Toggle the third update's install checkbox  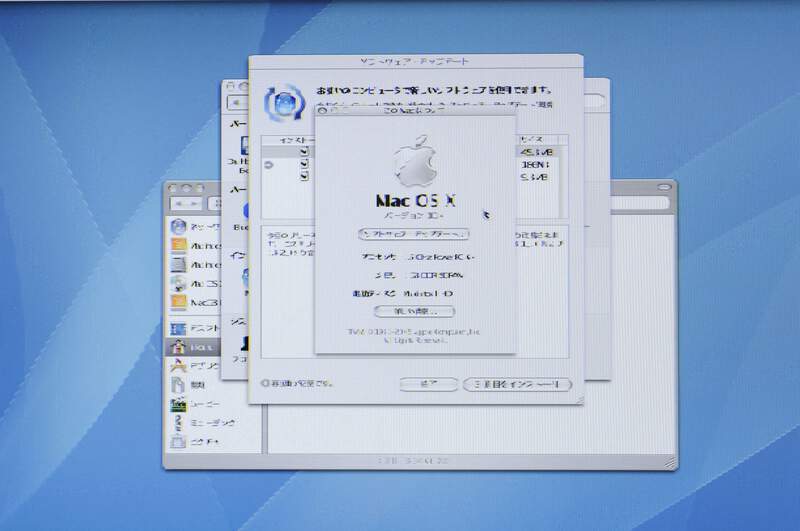coord(304,175)
